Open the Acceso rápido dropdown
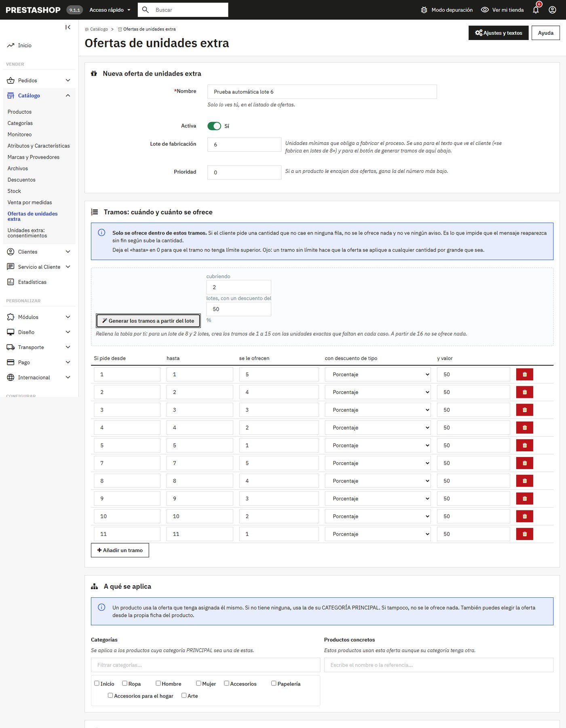Viewport: 566px width, 728px height. (x=110, y=10)
